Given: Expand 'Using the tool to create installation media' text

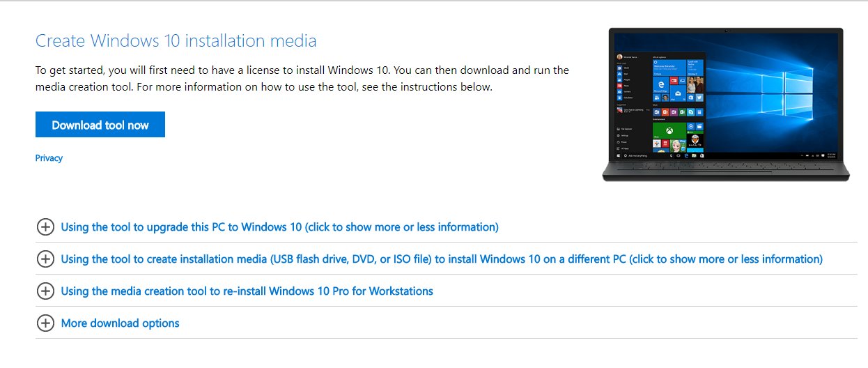Looking at the screenshot, I should 442,259.
